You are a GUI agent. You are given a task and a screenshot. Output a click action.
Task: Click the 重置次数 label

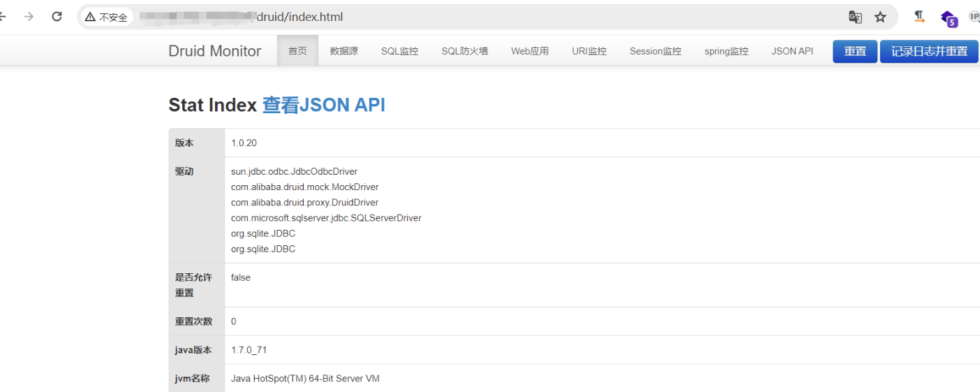(193, 321)
